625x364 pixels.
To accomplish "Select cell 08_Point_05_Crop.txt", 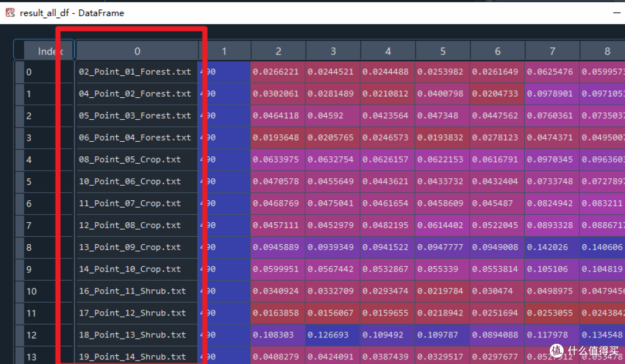I will tap(137, 160).
